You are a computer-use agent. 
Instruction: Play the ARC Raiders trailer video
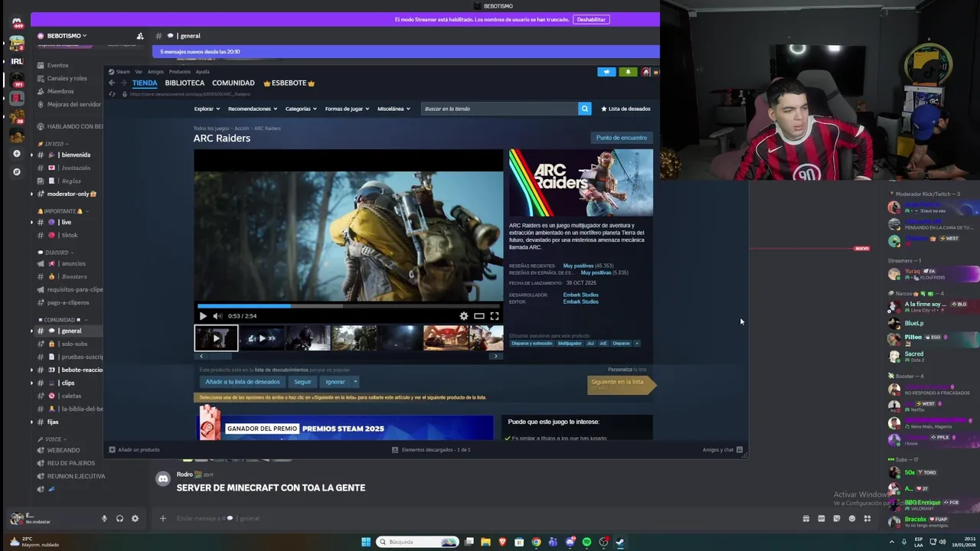[x=203, y=316]
